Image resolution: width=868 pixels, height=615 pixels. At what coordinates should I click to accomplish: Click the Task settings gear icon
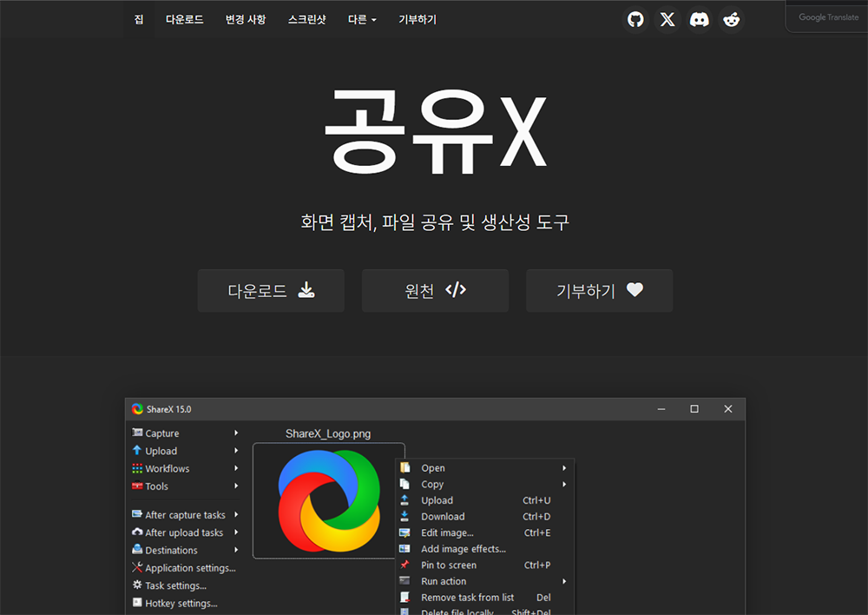coord(137,585)
